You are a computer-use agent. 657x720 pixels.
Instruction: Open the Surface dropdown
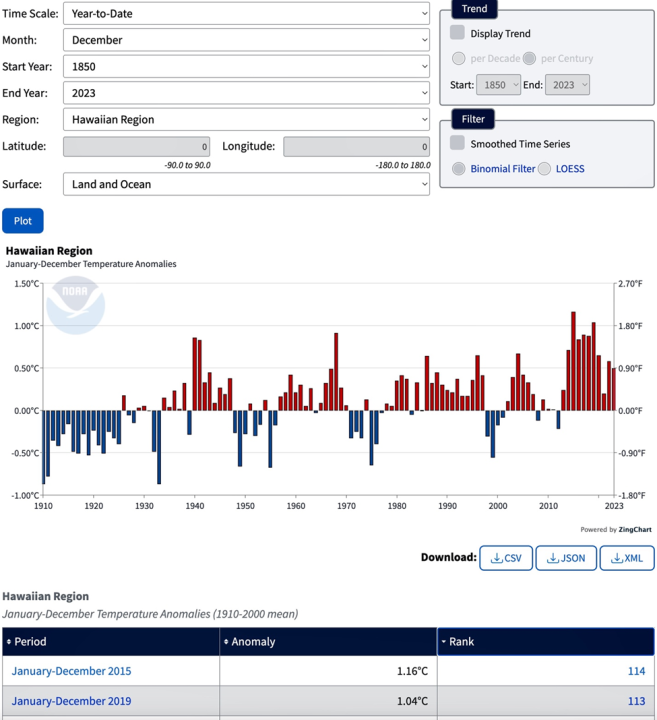(246, 184)
